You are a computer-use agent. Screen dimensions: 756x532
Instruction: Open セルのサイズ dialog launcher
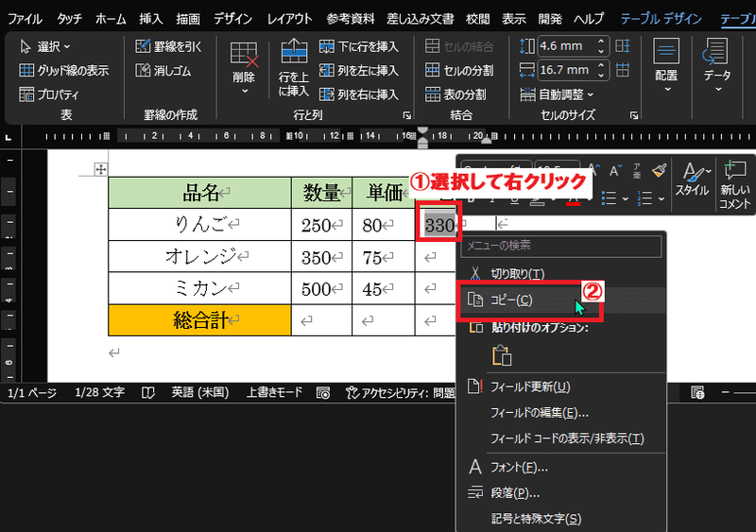634,115
